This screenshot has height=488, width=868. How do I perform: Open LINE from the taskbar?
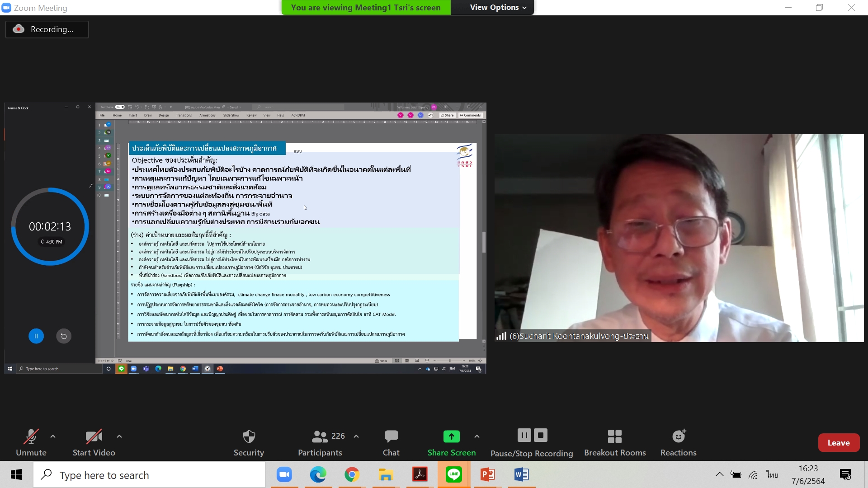[x=453, y=475]
